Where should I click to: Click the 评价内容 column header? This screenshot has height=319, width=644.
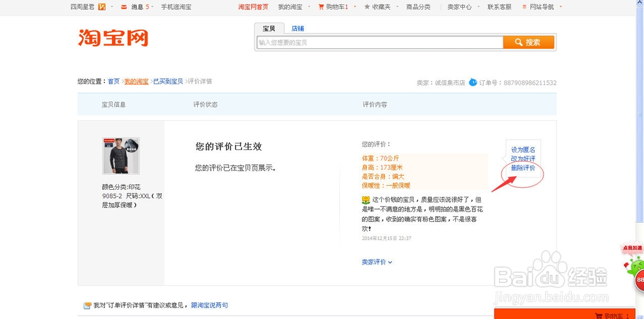[x=375, y=105]
